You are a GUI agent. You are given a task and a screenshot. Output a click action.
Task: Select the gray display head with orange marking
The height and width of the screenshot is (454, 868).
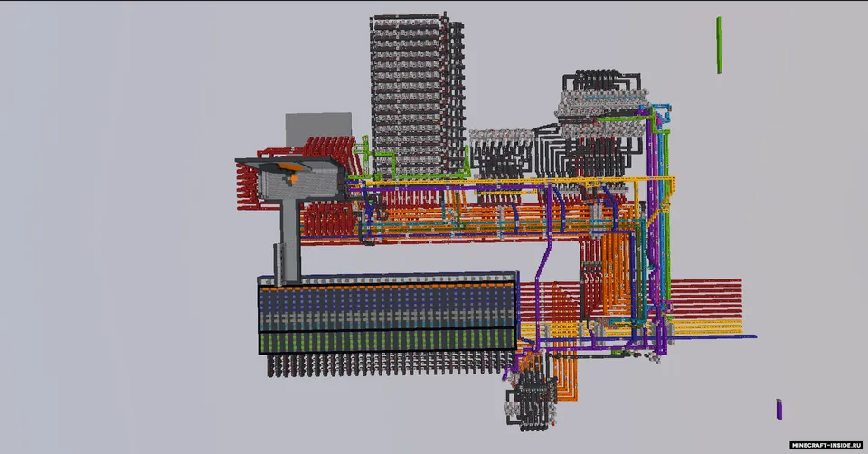click(x=290, y=178)
